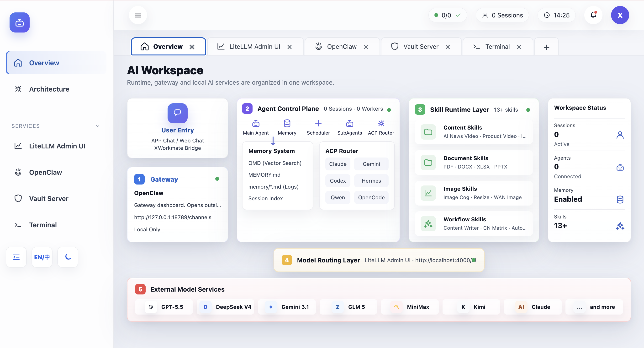The width and height of the screenshot is (644, 348).
Task: Click the Memory database icon in Workspace Status
Action: coord(620,200)
